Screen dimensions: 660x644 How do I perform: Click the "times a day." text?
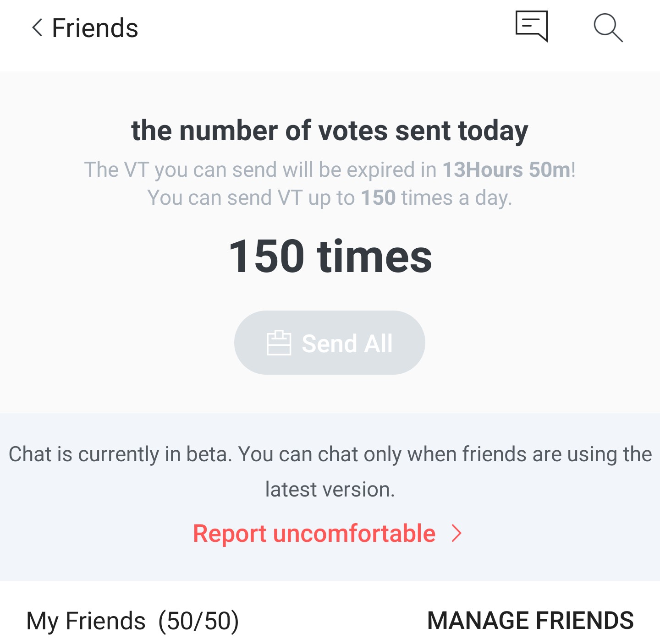(456, 198)
